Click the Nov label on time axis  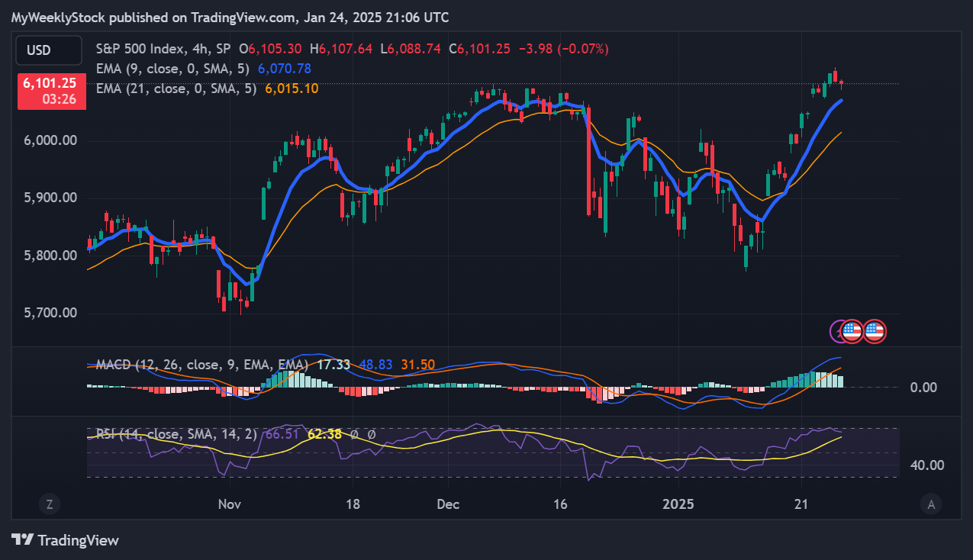(x=230, y=504)
